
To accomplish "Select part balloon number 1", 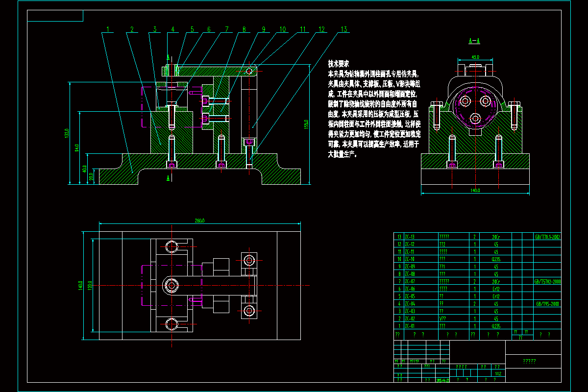I will tap(108, 29).
